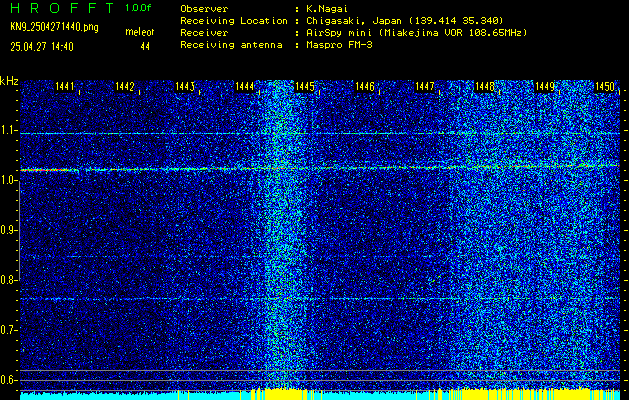Click the 0.8 kHz axis label
Viewport: 629px width, 400px height.
[x=8, y=280]
